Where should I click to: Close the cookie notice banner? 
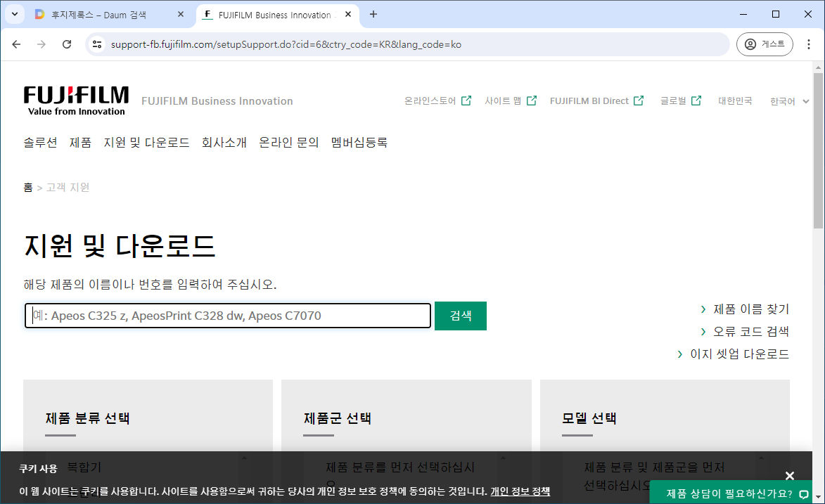click(790, 476)
